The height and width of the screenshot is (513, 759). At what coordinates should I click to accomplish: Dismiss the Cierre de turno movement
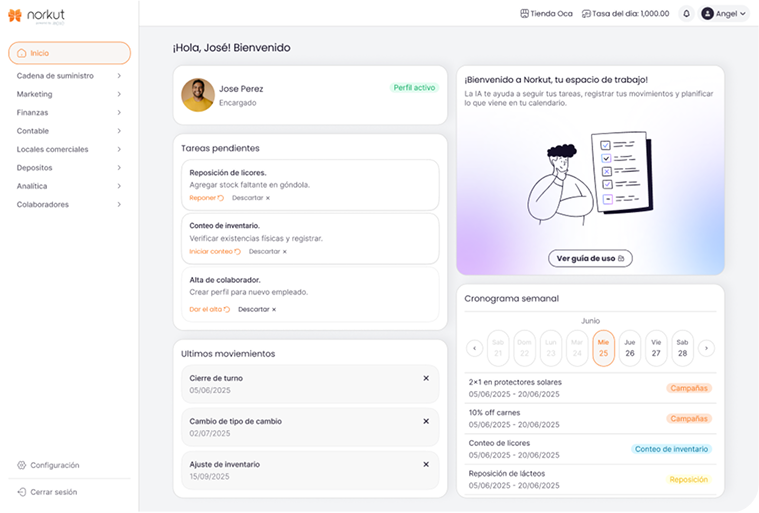pos(426,378)
